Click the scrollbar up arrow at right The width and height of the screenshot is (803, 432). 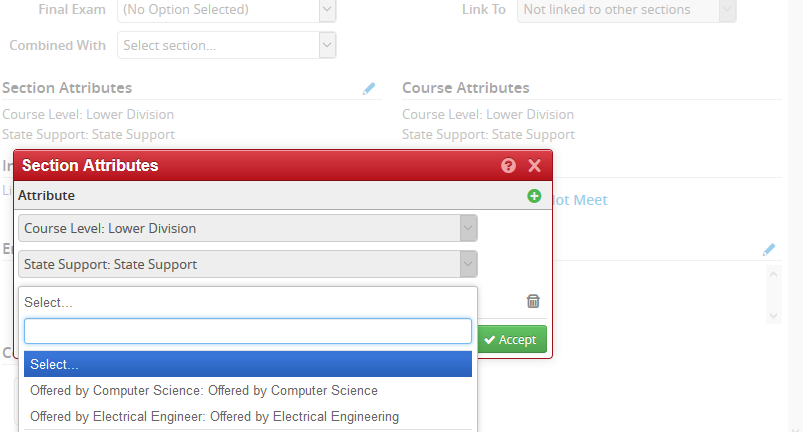pos(773,275)
